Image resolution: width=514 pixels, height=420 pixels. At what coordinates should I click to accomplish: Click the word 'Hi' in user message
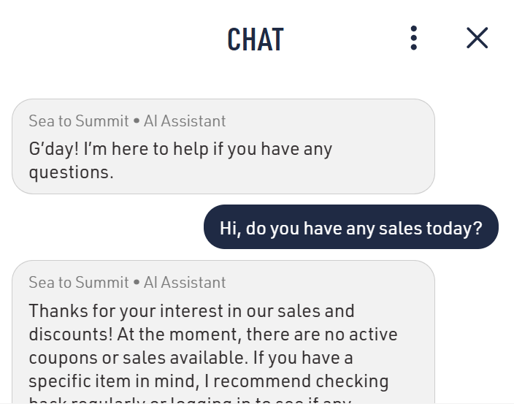point(229,229)
